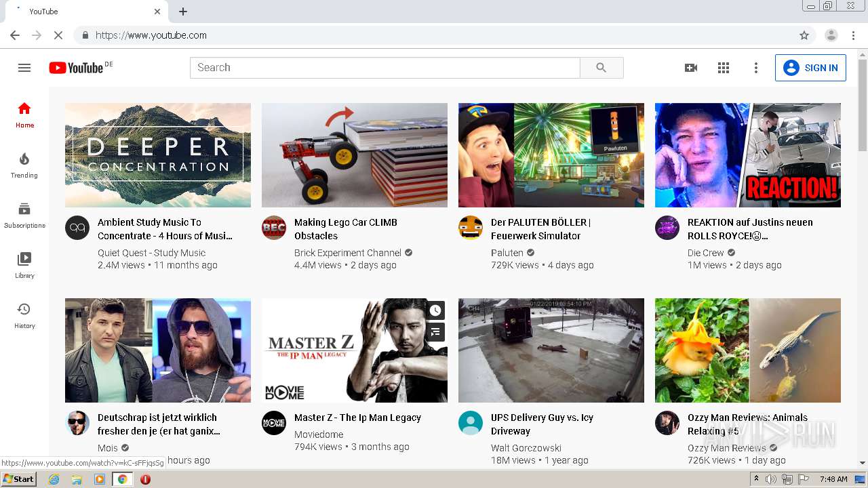Play Animals Relaxing thumbnail
The height and width of the screenshot is (488, 868).
pos(748,350)
